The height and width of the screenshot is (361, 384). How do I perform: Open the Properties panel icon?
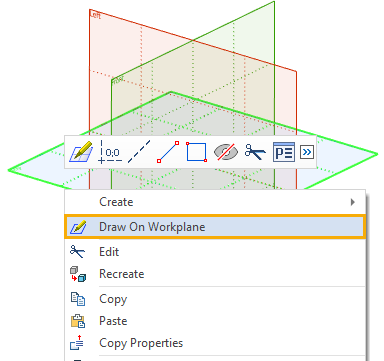click(x=284, y=152)
